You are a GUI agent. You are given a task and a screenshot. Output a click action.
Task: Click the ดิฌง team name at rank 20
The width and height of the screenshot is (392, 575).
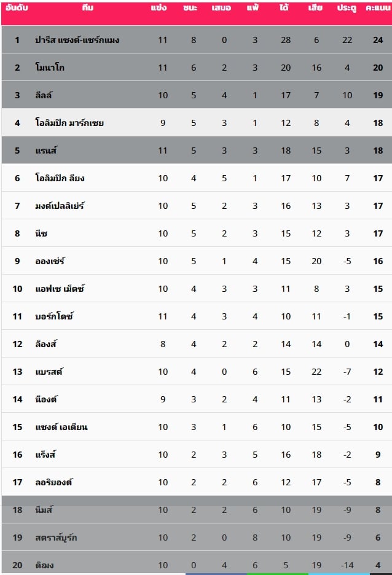(x=44, y=565)
